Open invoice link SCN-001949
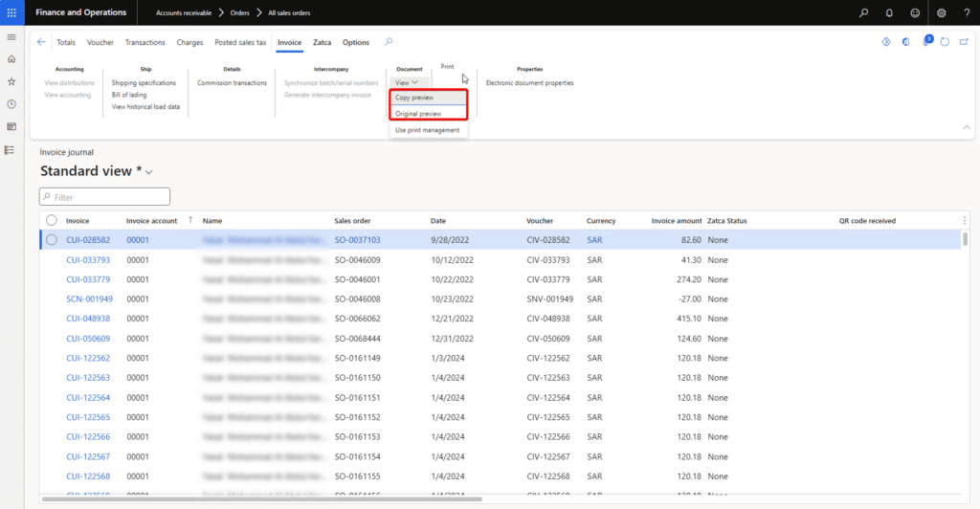Viewport: 980px width, 509px height. (89, 299)
